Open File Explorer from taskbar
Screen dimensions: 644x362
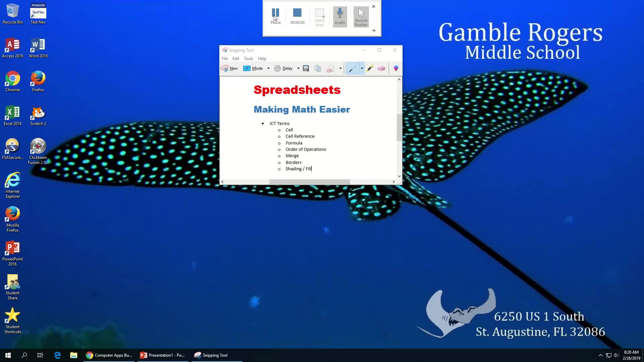coord(74,355)
